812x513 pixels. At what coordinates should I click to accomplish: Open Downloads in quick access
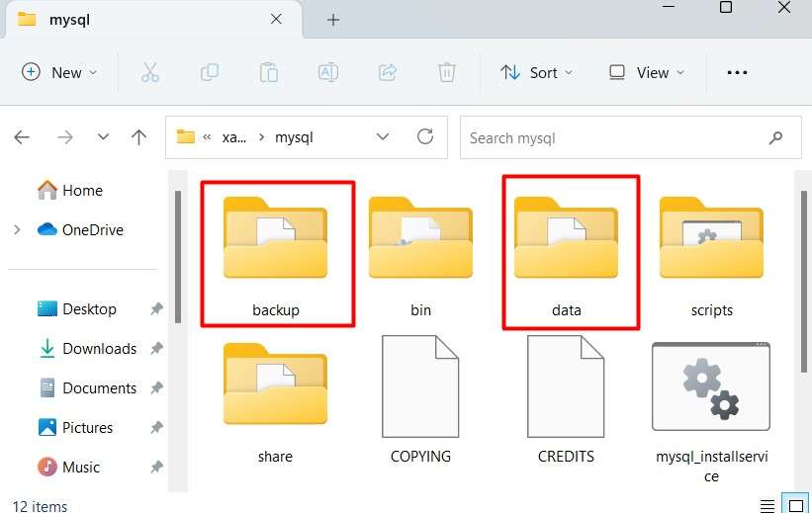pos(88,348)
